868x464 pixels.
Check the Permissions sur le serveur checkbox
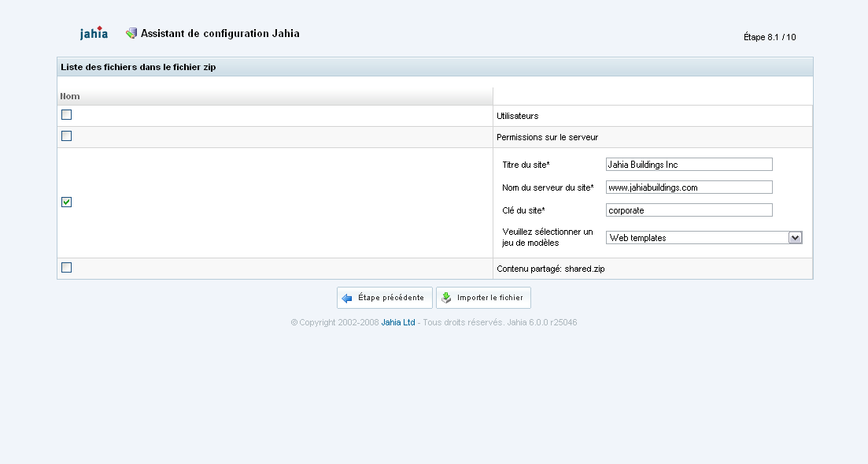(x=66, y=135)
